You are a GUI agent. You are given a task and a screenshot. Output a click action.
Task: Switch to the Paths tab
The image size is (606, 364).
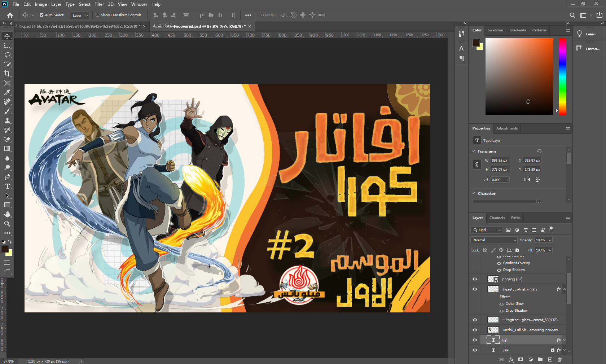[x=515, y=218]
